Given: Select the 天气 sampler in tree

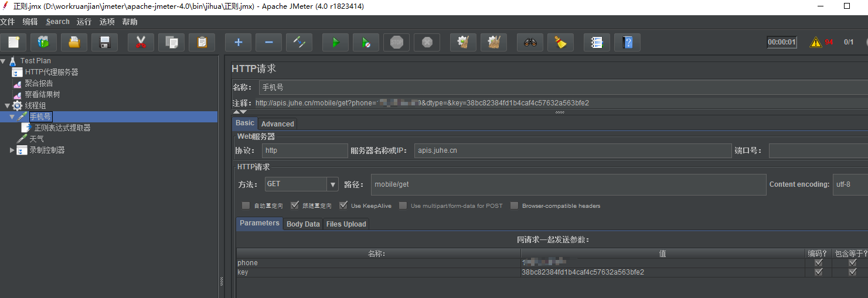Looking at the screenshot, I should tap(36, 139).
